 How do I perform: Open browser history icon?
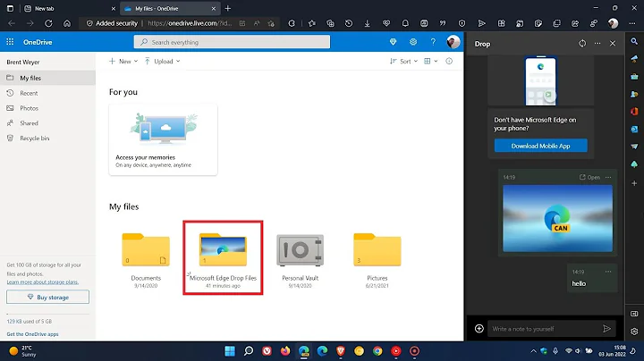pos(349,23)
